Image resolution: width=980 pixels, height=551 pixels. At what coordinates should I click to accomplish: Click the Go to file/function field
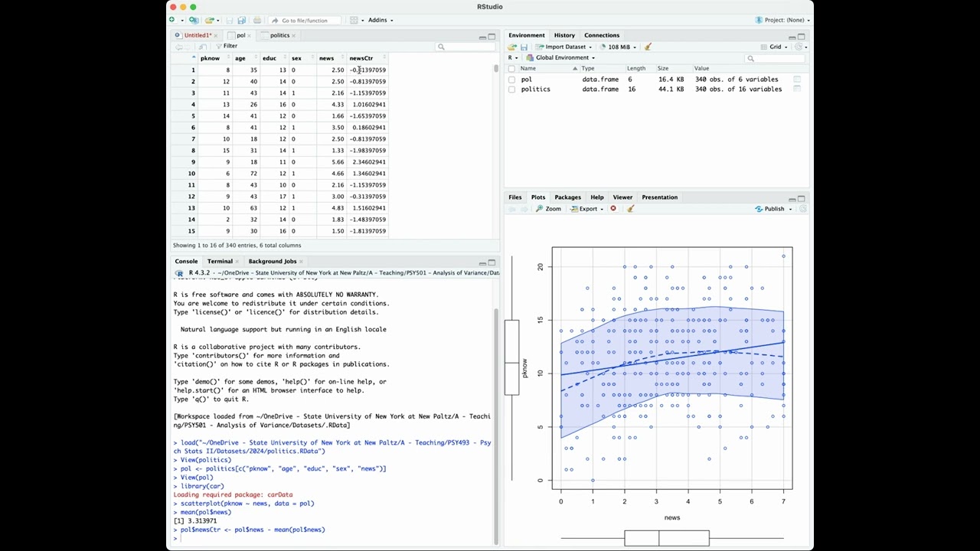click(x=304, y=20)
